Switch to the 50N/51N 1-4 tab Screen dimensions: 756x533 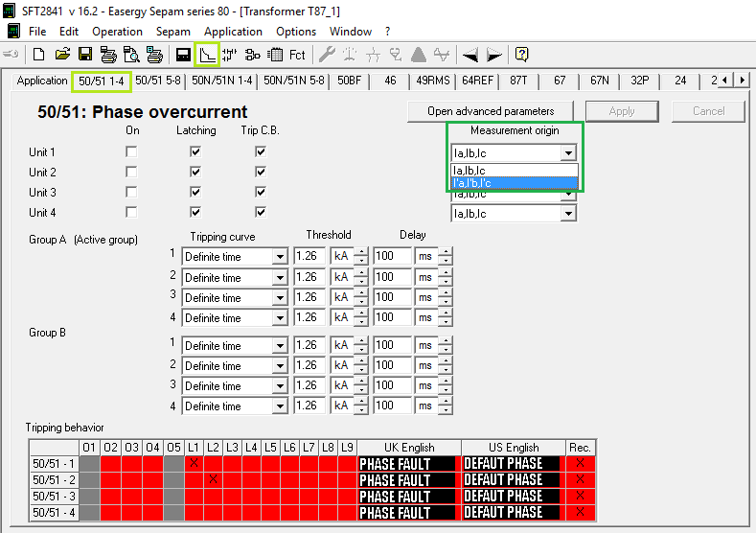pos(221,81)
